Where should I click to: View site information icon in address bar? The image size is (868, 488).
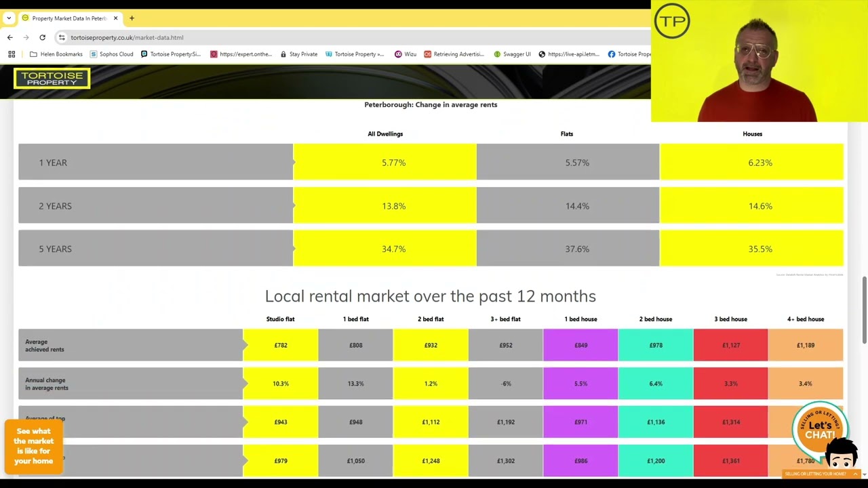pos(62,37)
